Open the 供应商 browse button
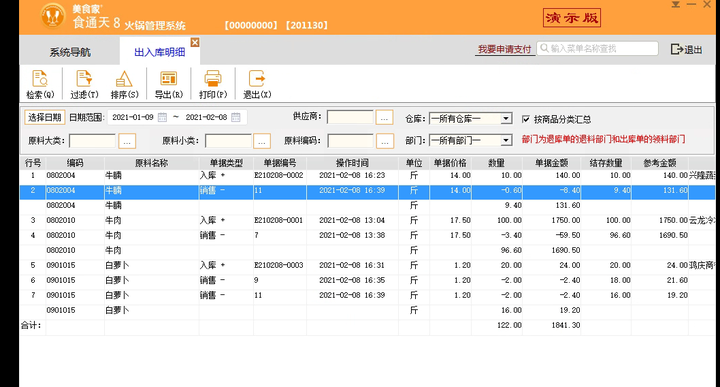Screen dimensions: 720x387 coord(384,118)
